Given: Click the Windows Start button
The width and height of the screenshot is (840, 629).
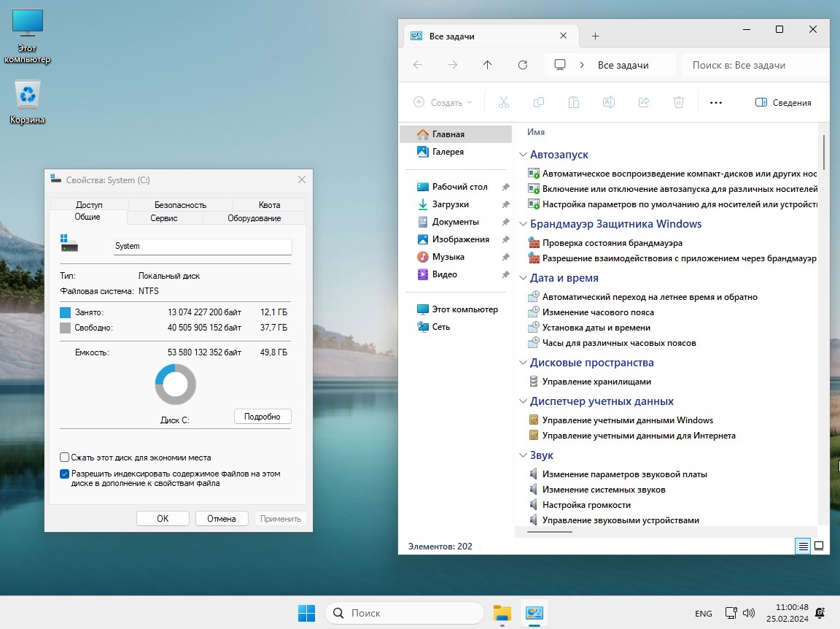Looking at the screenshot, I should pos(306,613).
